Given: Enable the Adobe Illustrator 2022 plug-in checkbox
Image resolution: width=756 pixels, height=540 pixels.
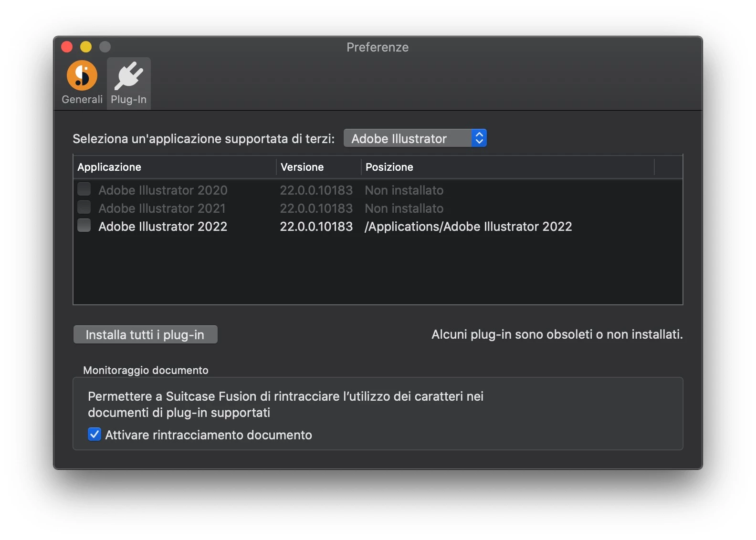Looking at the screenshot, I should 84,226.
